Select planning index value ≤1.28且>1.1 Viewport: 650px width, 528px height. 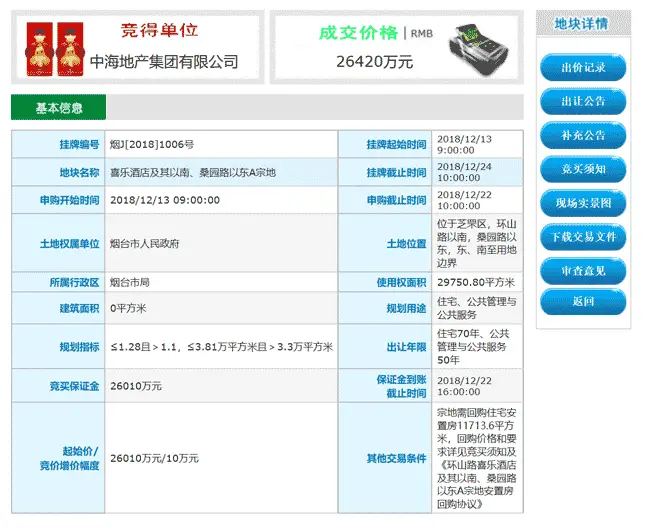click(x=143, y=346)
